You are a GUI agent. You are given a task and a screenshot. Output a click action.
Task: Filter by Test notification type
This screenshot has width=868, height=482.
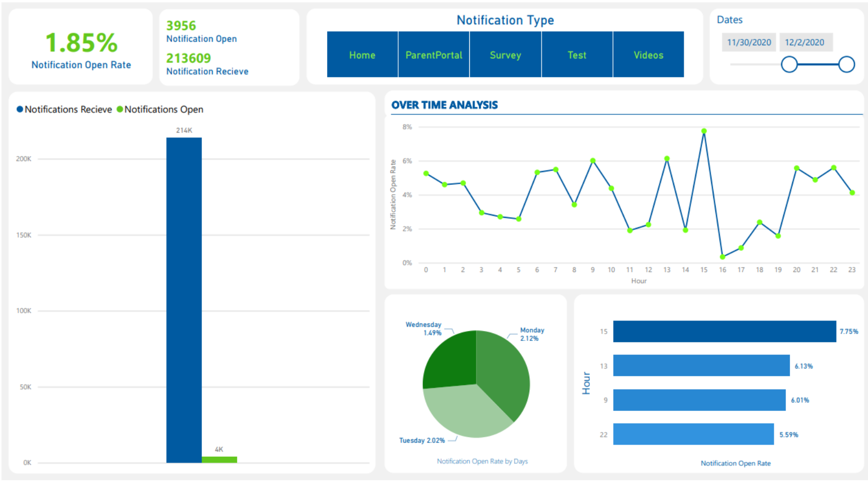click(577, 55)
